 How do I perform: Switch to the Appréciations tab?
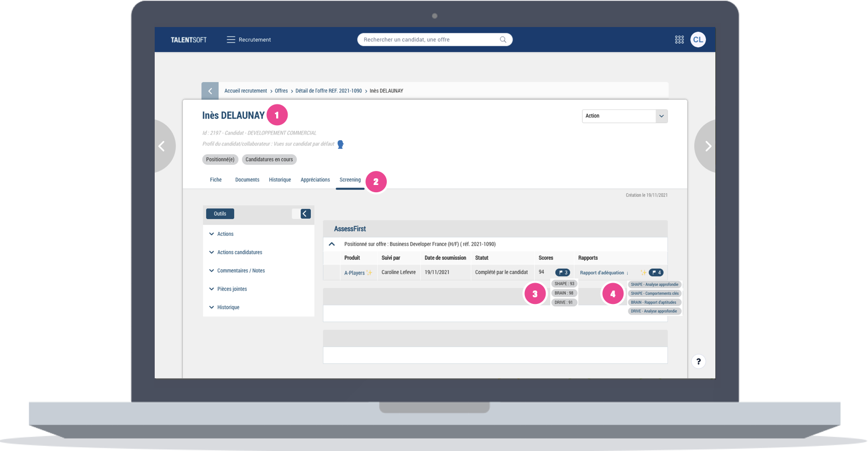tap(315, 180)
